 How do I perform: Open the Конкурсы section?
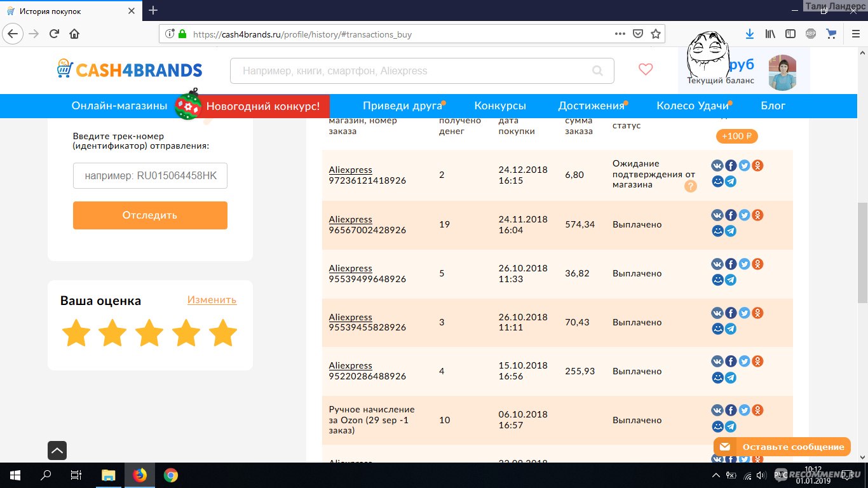500,106
